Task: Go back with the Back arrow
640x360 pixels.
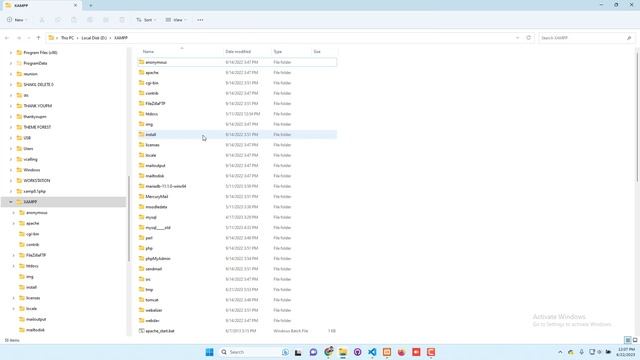Action: click(7, 38)
